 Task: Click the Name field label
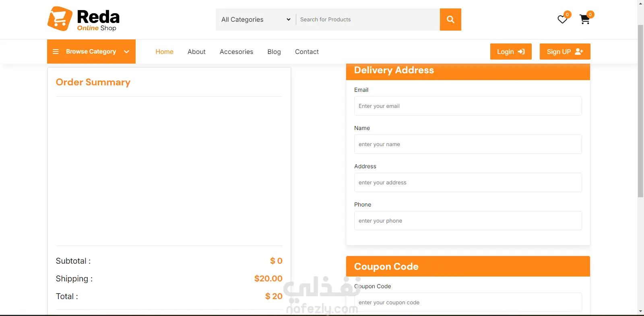[362, 128]
